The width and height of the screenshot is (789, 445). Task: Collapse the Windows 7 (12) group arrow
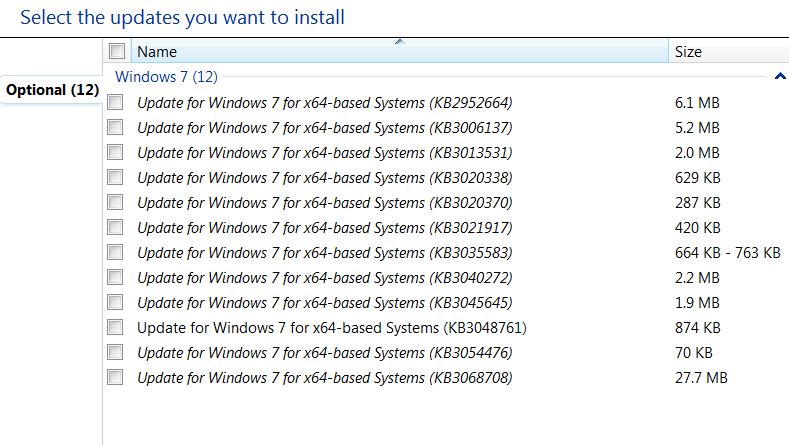pyautogui.click(x=779, y=76)
